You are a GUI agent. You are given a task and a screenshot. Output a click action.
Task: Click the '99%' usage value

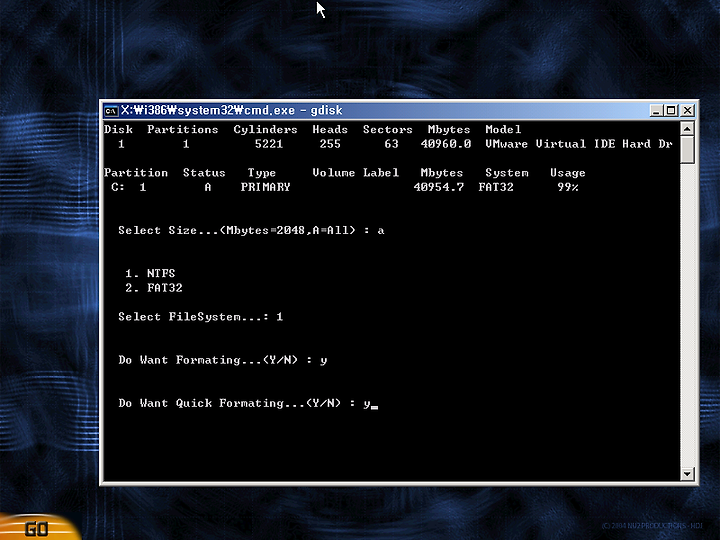568,187
